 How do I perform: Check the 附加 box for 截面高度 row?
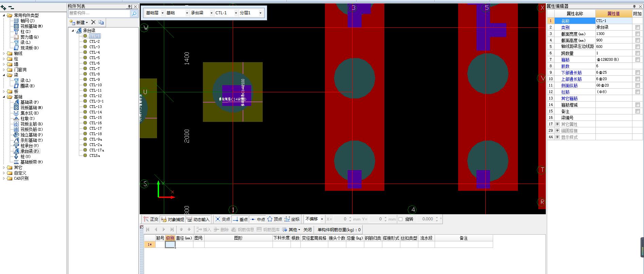click(x=638, y=40)
